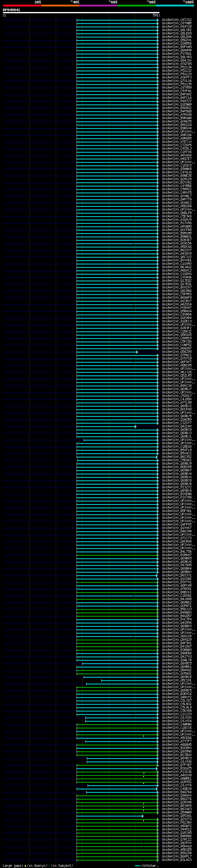The image size is (197, 868).
Task: Select hit UniRef100_C5YFA1
Action: click(177, 91)
